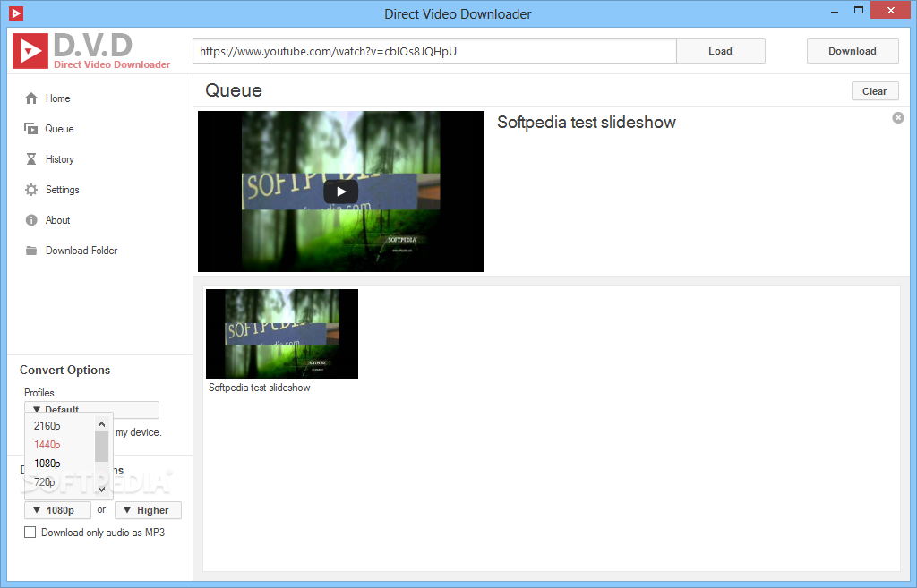Click the Load button

pos(721,51)
